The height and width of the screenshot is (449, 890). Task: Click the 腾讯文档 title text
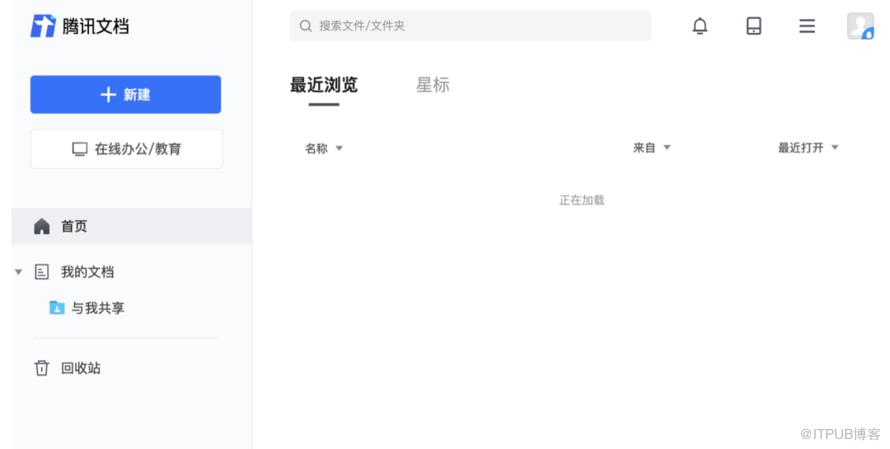[95, 26]
